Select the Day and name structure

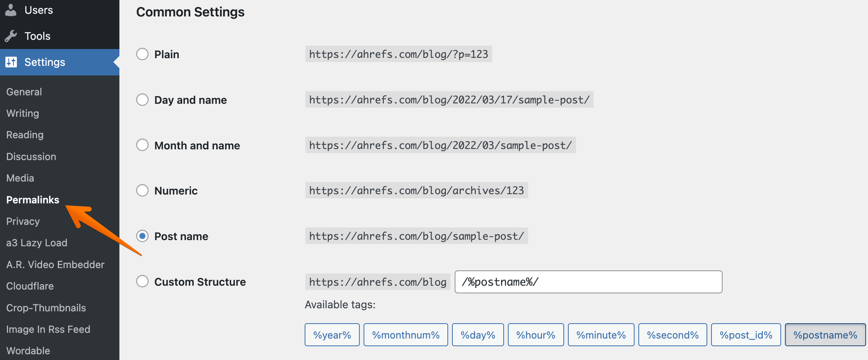[142, 100]
